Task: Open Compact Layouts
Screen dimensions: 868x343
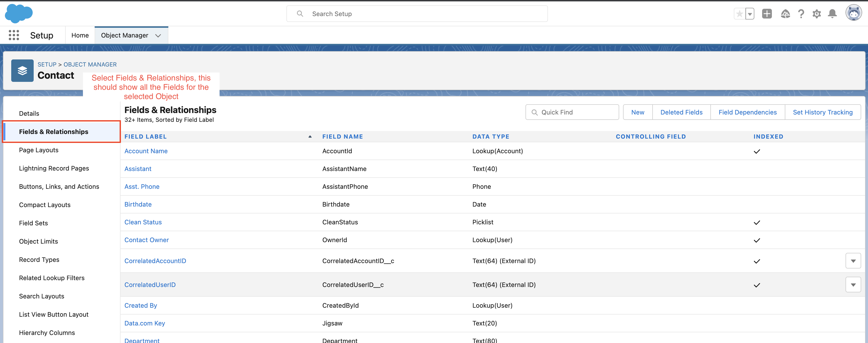Action: pyautogui.click(x=45, y=205)
